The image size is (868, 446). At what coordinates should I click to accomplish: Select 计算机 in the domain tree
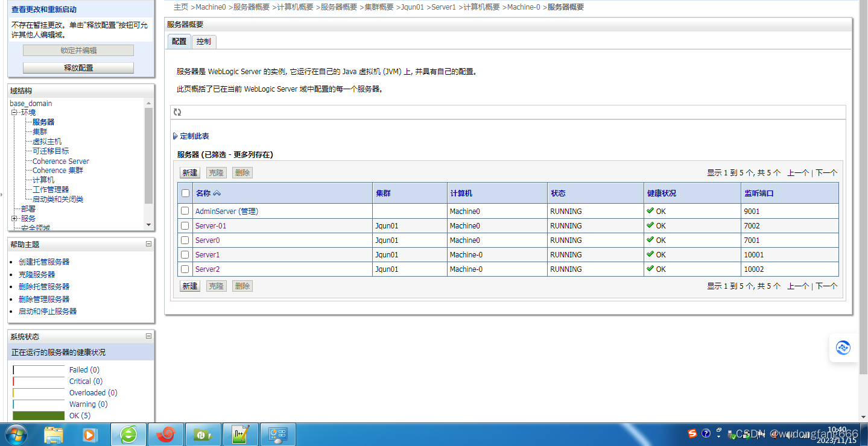[x=43, y=180]
